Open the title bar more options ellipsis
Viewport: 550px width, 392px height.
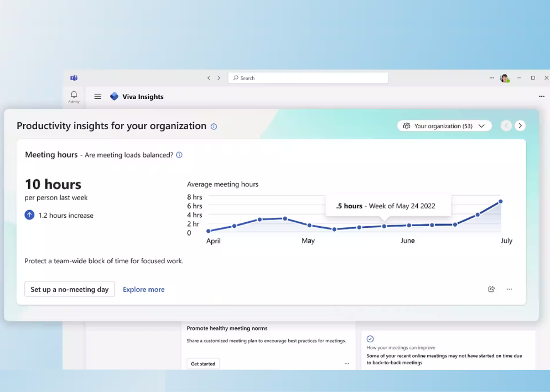click(x=492, y=78)
